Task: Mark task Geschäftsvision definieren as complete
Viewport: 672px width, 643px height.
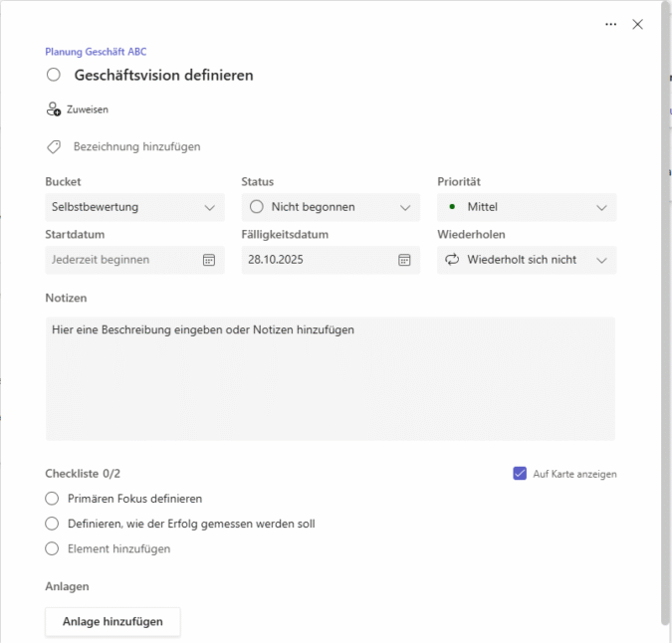Action: (x=54, y=75)
